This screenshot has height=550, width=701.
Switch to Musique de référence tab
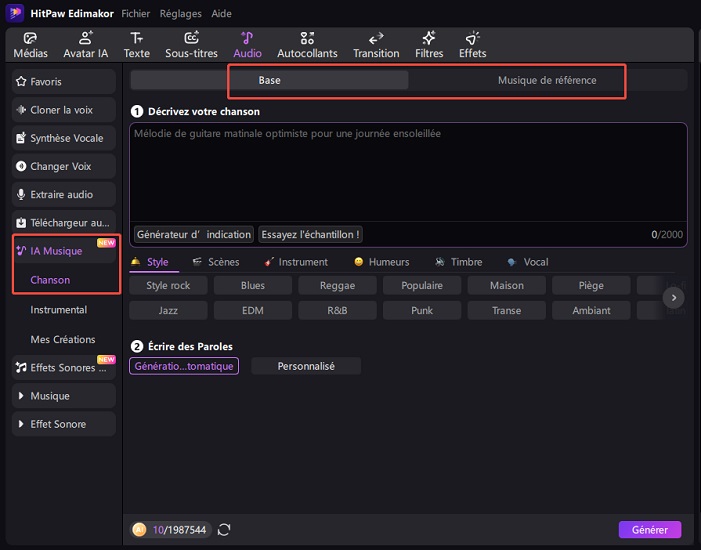point(547,81)
